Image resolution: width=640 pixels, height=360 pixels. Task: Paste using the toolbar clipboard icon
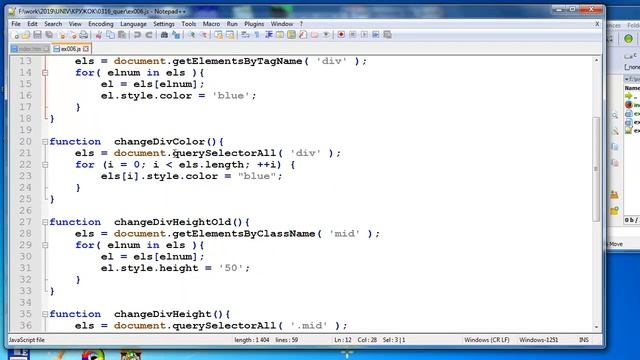tap(122, 35)
